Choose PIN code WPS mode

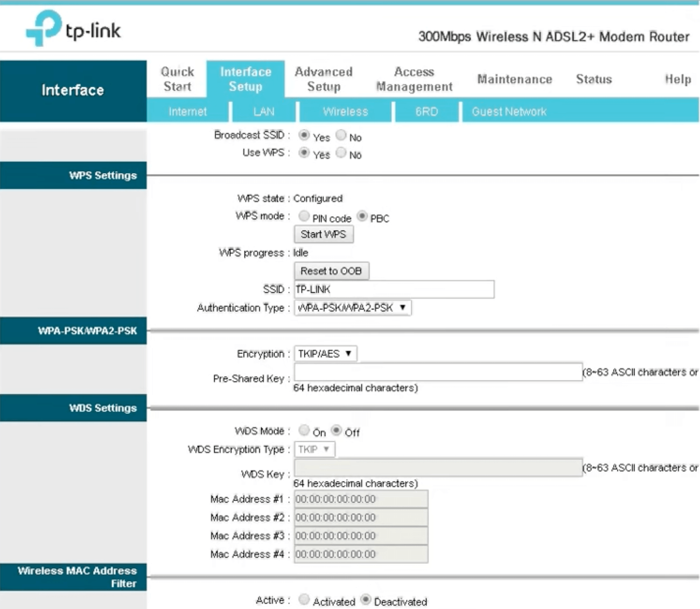[304, 216]
